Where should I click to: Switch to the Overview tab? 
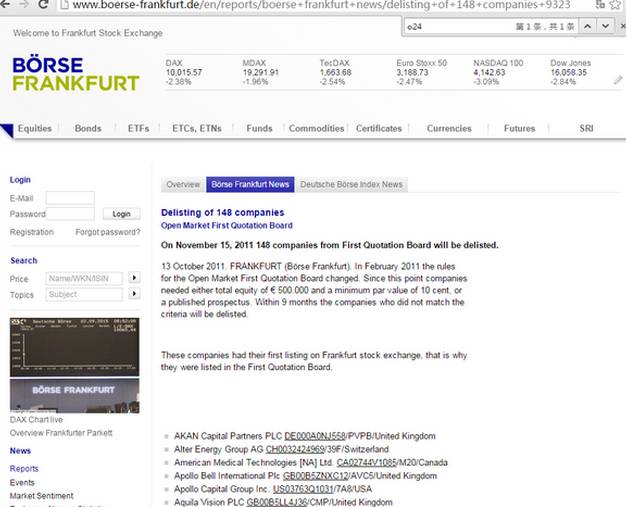pyautogui.click(x=183, y=184)
